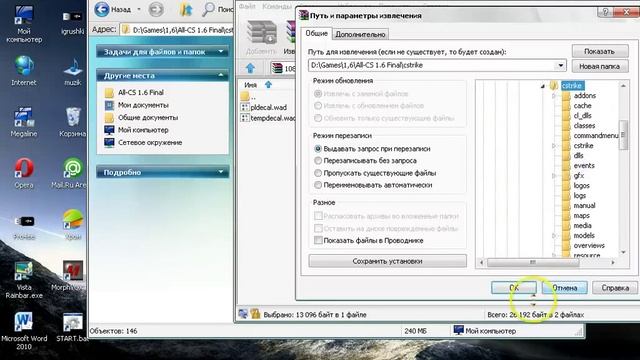The width and height of the screenshot is (640, 360).
Task: Switch to the Общие tab
Action: tap(317, 33)
